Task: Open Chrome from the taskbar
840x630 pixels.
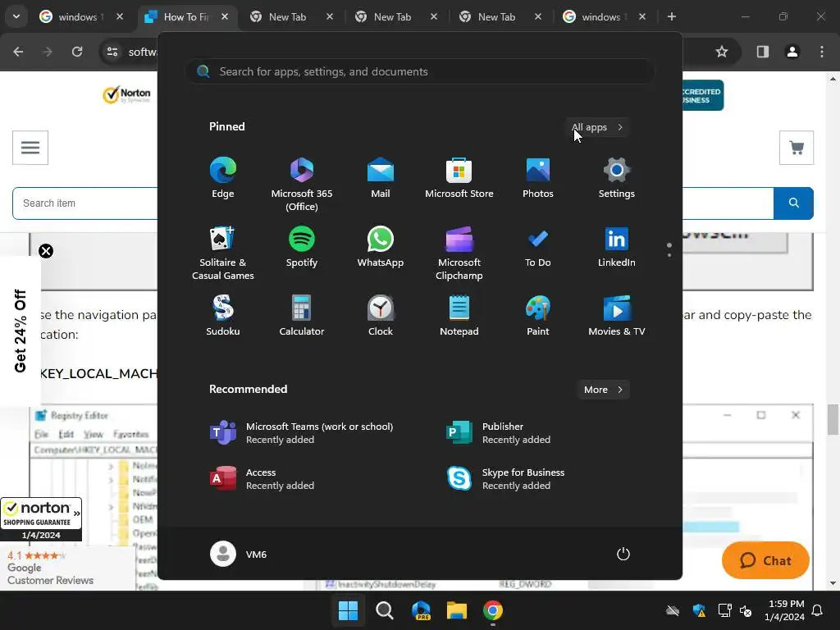Action: [x=493, y=610]
